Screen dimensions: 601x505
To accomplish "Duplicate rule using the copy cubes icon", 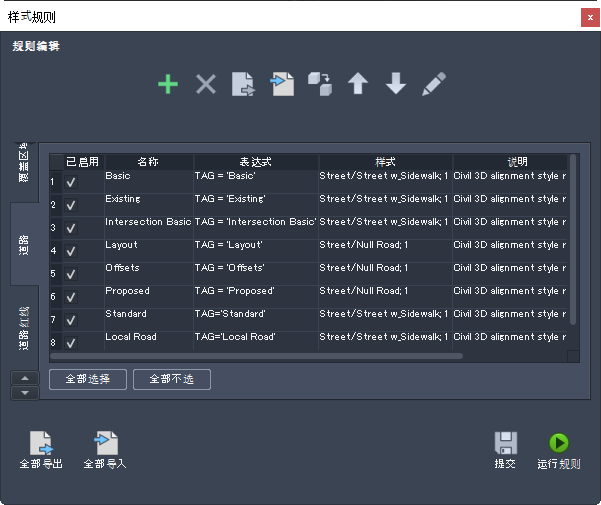I will point(320,84).
